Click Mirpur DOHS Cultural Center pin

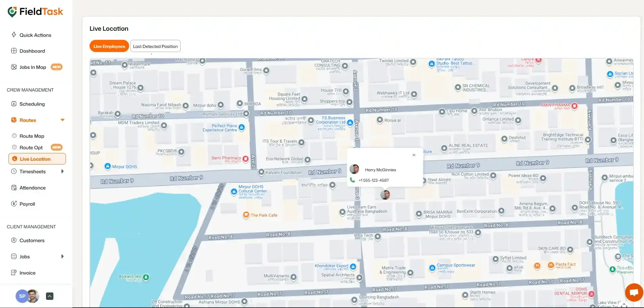(234, 191)
